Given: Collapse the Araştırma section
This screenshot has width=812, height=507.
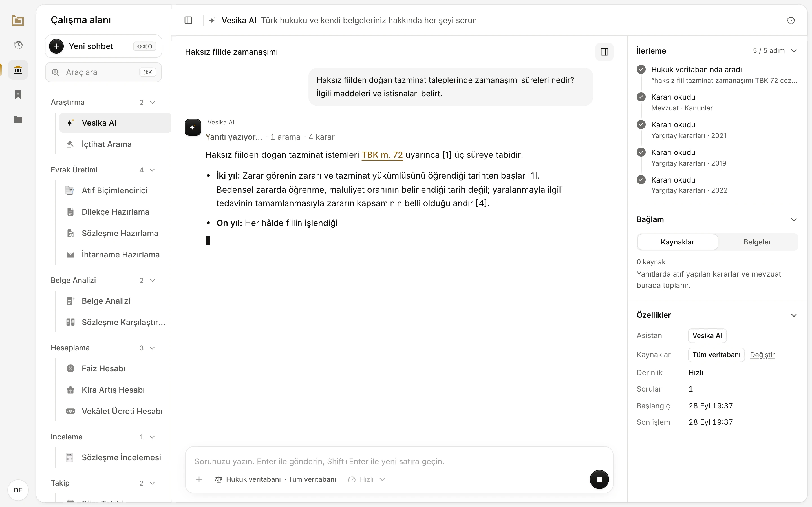Looking at the screenshot, I should pos(152,102).
